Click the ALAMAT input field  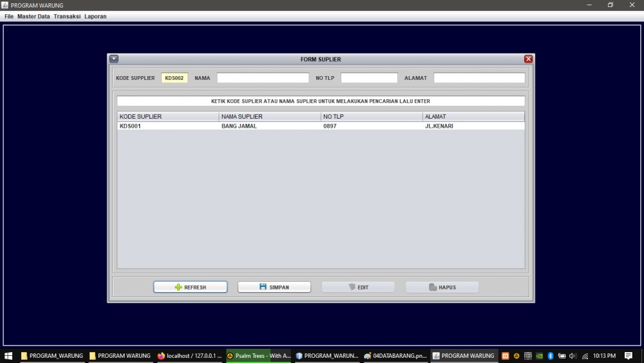(x=479, y=78)
